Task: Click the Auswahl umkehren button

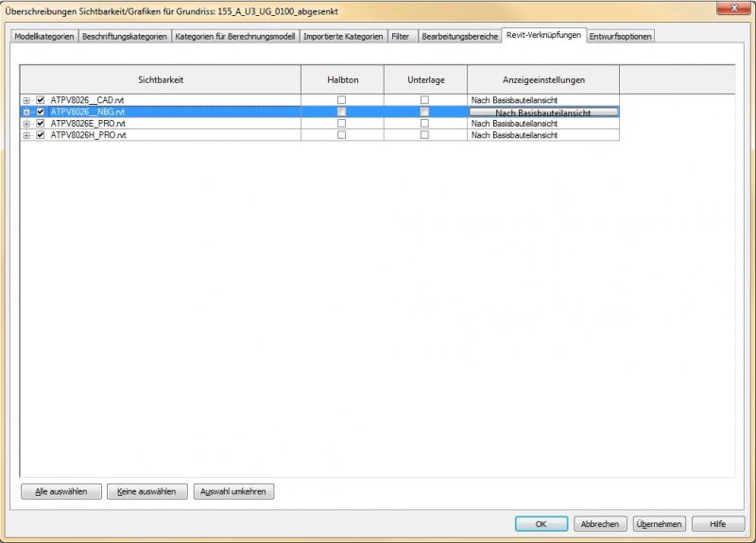Action: [233, 492]
